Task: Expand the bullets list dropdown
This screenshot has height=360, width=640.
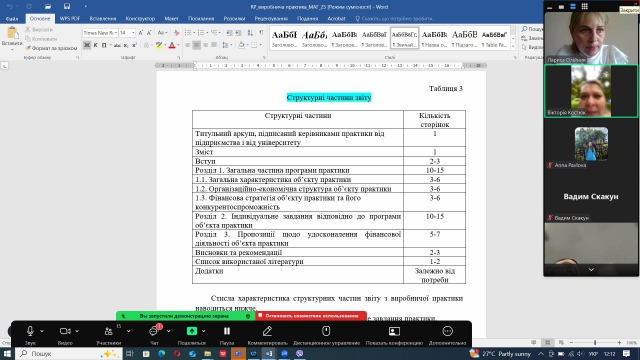Action: click(194, 33)
